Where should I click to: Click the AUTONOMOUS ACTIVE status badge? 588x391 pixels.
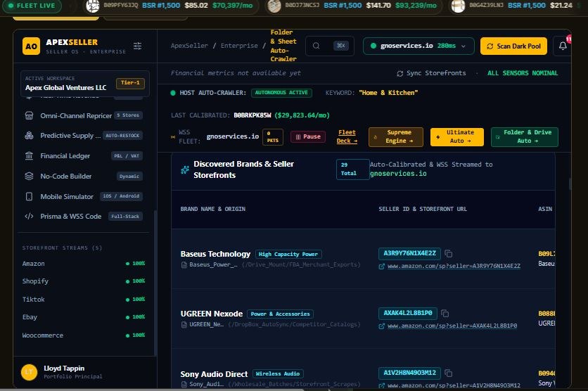pyautogui.click(x=281, y=93)
